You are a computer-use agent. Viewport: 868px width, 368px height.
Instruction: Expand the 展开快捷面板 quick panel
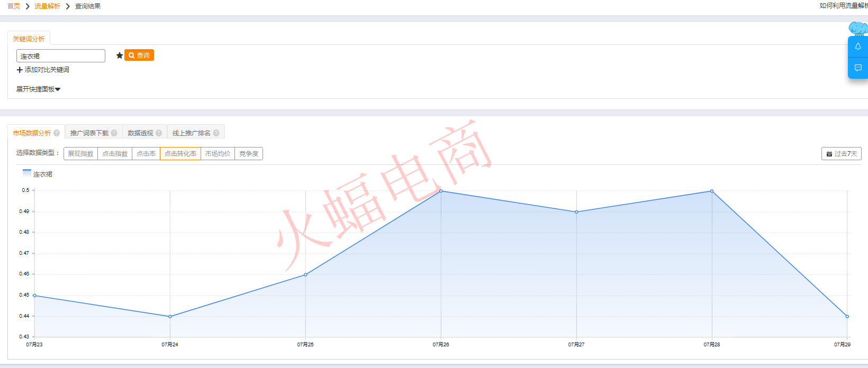(x=38, y=89)
